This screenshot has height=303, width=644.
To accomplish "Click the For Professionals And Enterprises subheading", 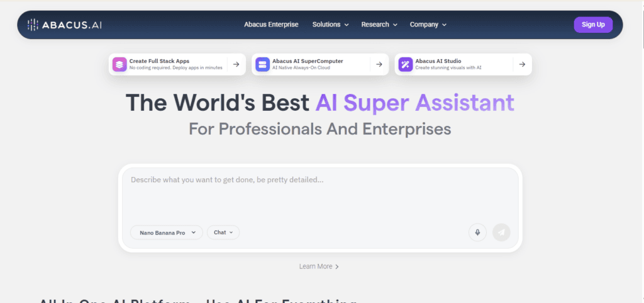I will pos(320,129).
